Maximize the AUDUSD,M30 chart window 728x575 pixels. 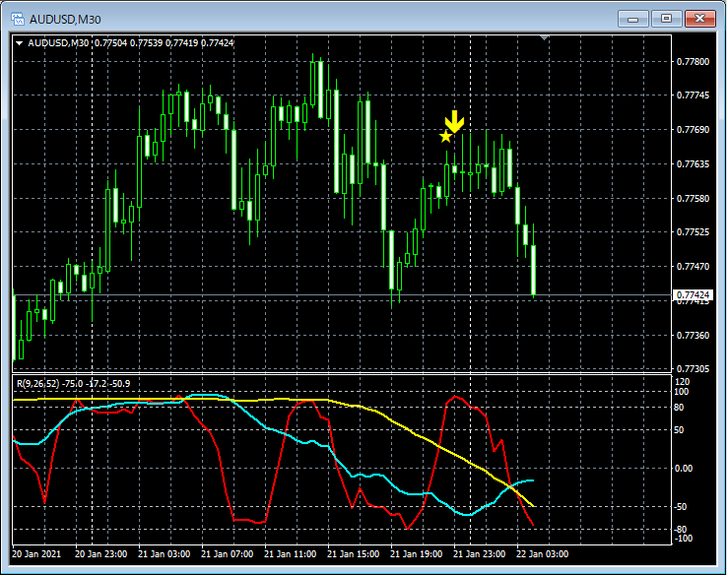[x=667, y=18]
